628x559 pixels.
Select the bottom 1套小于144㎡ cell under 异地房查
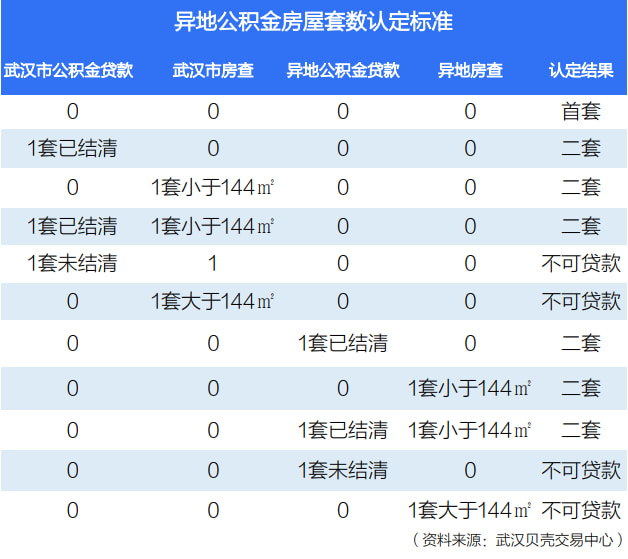[470, 430]
